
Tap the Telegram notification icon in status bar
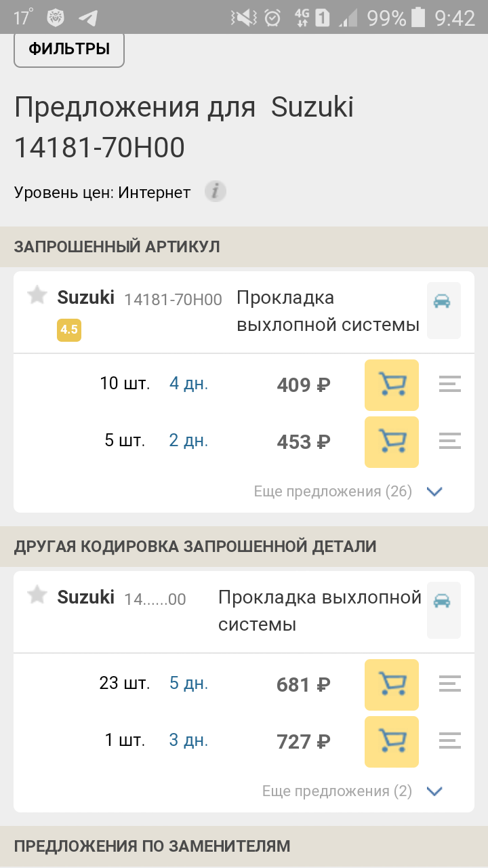click(x=87, y=18)
